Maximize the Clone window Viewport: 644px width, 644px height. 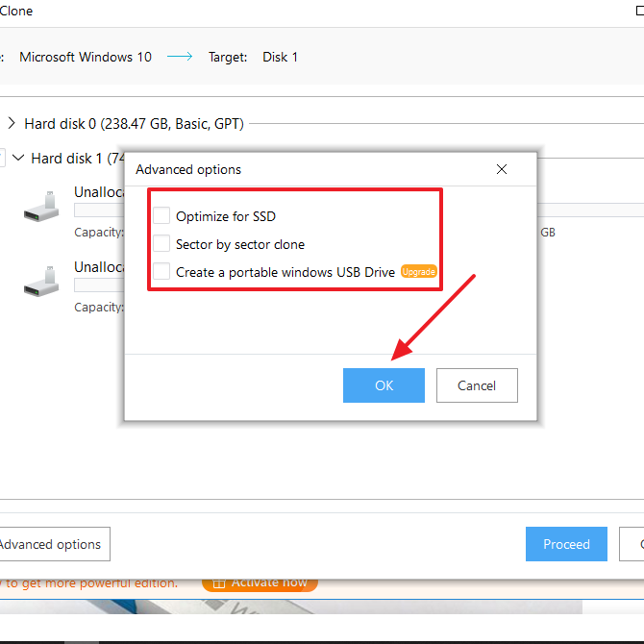[x=640, y=11]
